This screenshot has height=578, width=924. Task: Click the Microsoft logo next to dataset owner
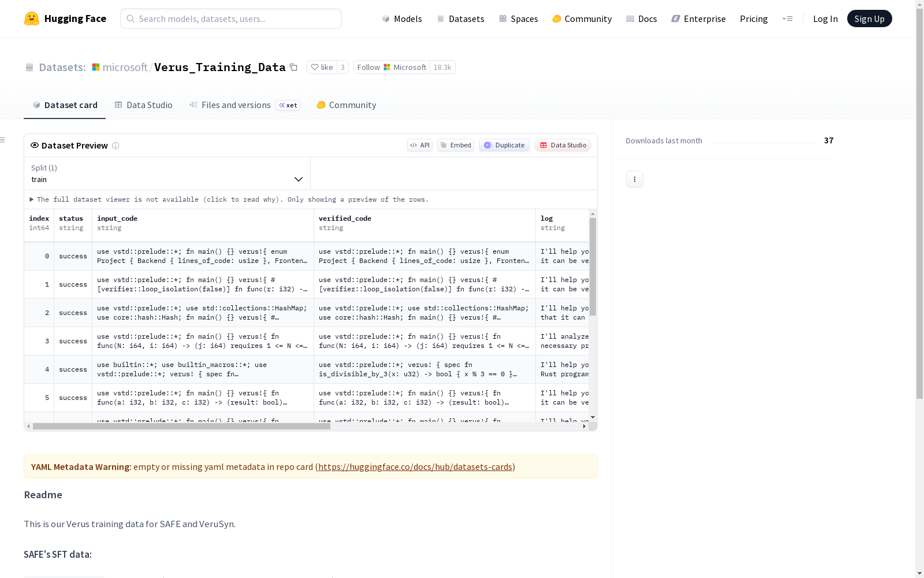pos(96,67)
